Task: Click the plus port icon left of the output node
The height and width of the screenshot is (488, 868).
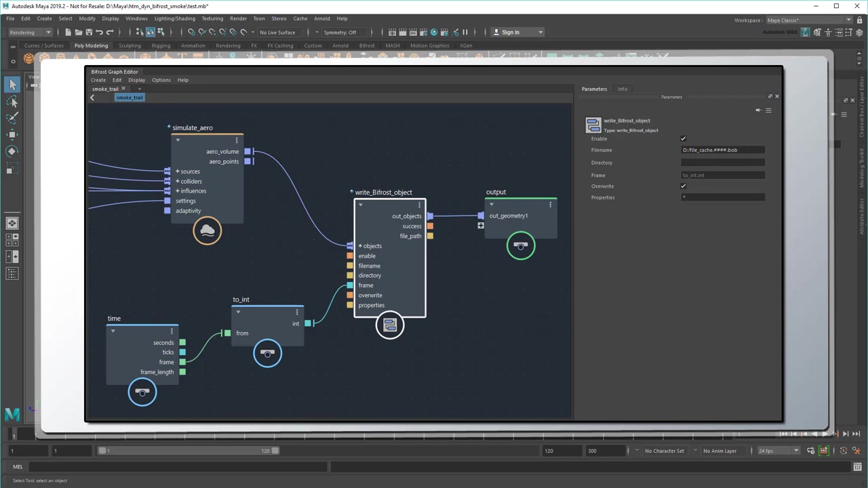Action: click(481, 226)
